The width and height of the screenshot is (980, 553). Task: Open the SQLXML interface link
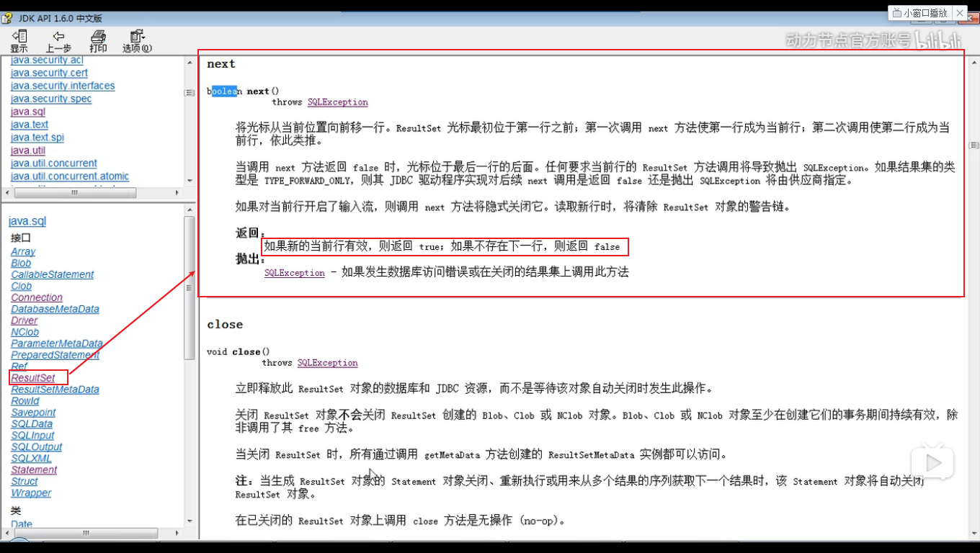click(31, 459)
